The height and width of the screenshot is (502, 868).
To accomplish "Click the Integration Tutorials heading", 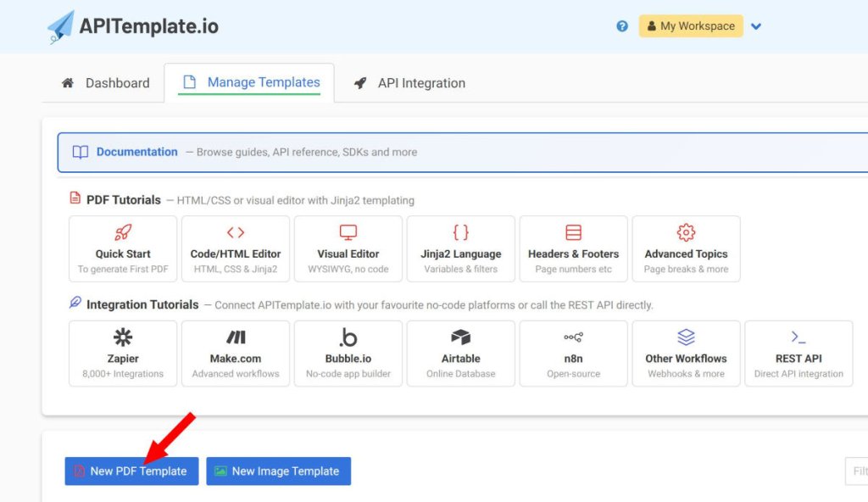I will (142, 304).
